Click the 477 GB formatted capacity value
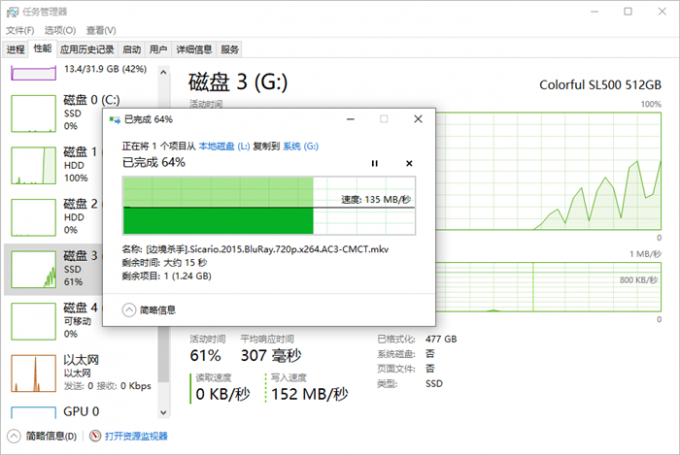Viewport: 680px width, 455px height. coord(441,339)
